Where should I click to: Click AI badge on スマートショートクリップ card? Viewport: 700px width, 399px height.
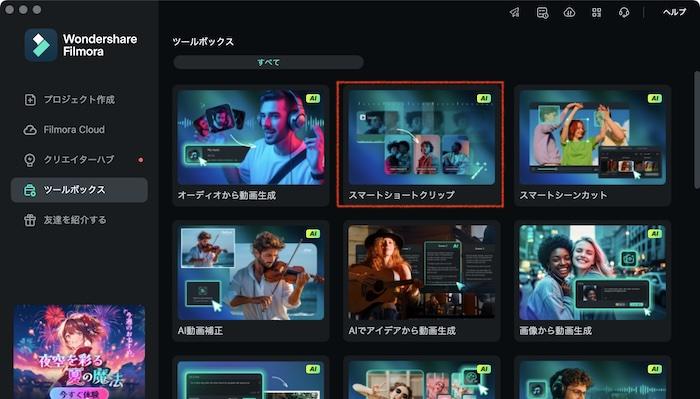483,99
